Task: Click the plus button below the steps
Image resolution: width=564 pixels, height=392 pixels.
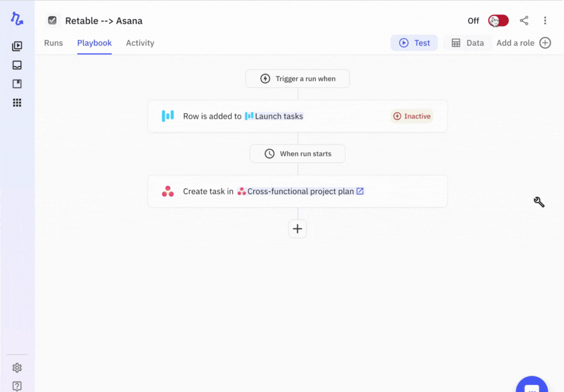Action: pyautogui.click(x=297, y=229)
